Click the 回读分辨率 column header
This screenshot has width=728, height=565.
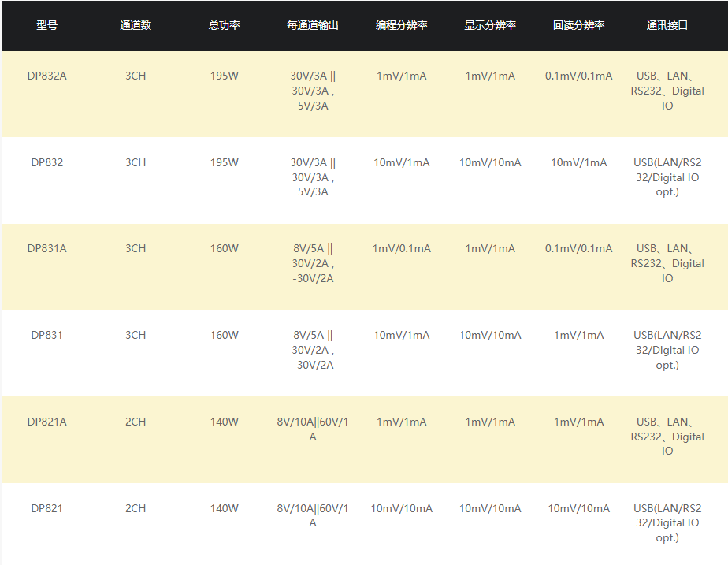[579, 25]
